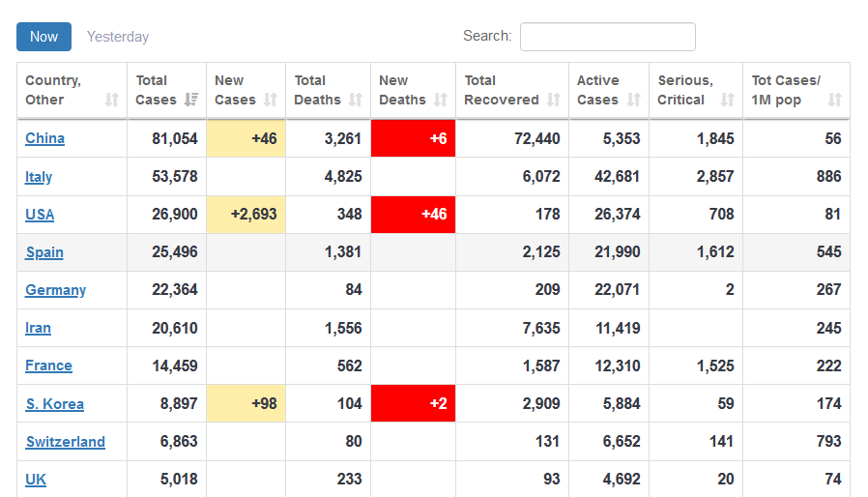Focus the Search input field
Image resolution: width=868 pixels, height=497 pixels.
(607, 37)
